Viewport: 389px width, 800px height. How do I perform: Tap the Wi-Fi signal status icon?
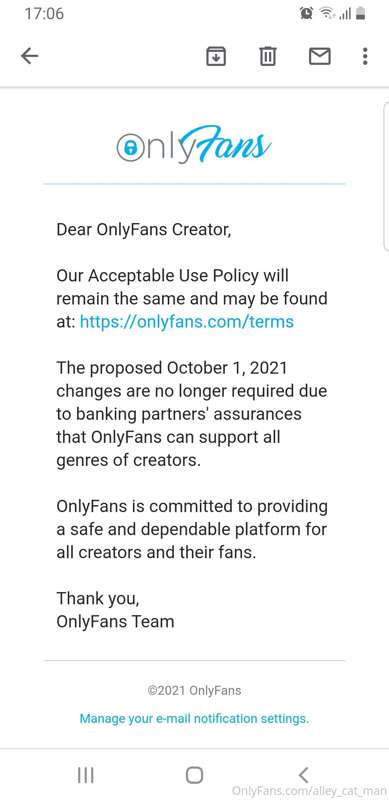327,14
